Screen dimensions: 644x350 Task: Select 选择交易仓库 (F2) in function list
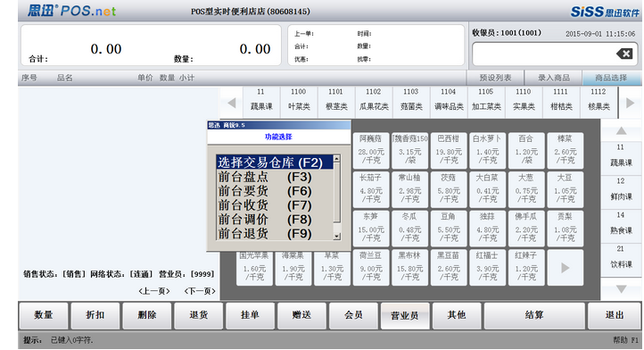pyautogui.click(x=275, y=162)
